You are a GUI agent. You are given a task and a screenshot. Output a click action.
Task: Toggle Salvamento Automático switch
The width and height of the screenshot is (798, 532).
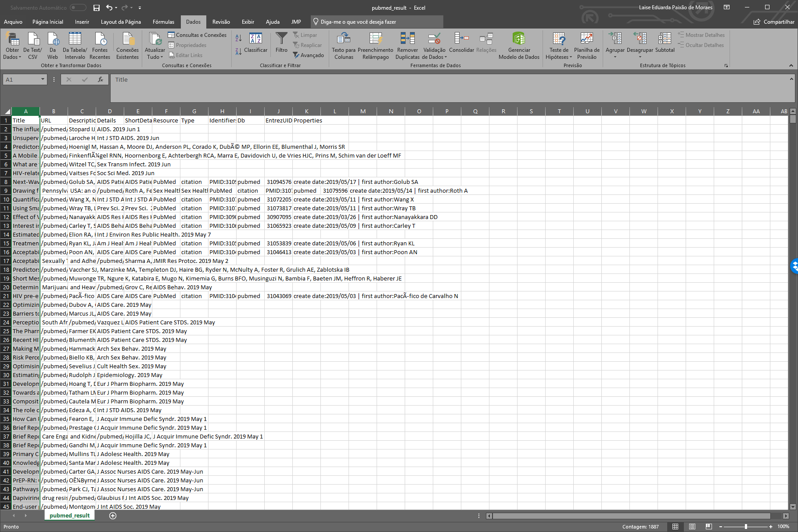[x=78, y=7]
